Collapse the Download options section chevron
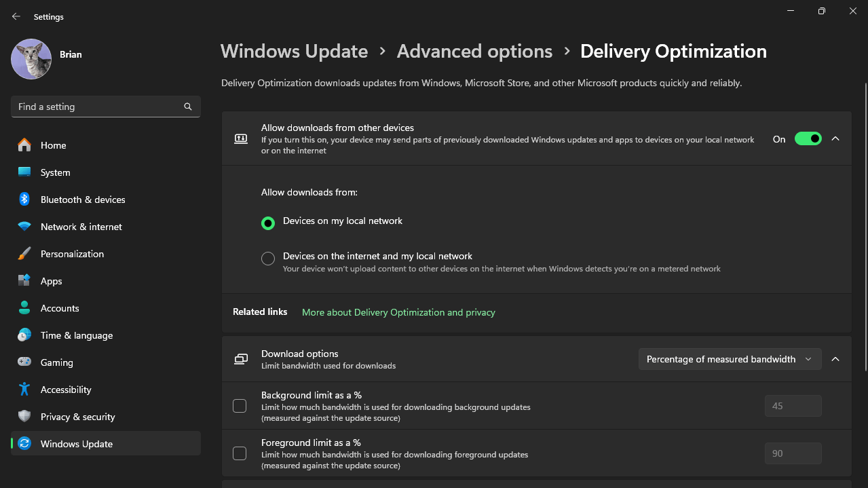 835,359
